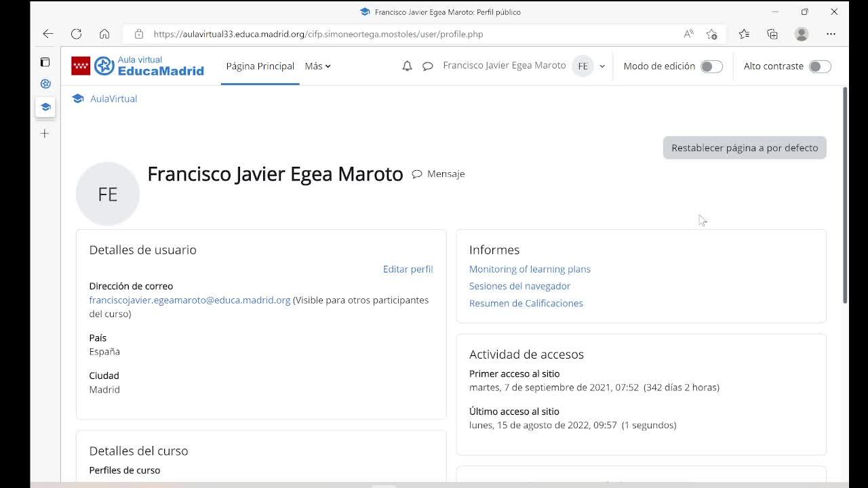Restore down the browser window
Viewport: 868px width, 488px height.
pyautogui.click(x=804, y=12)
